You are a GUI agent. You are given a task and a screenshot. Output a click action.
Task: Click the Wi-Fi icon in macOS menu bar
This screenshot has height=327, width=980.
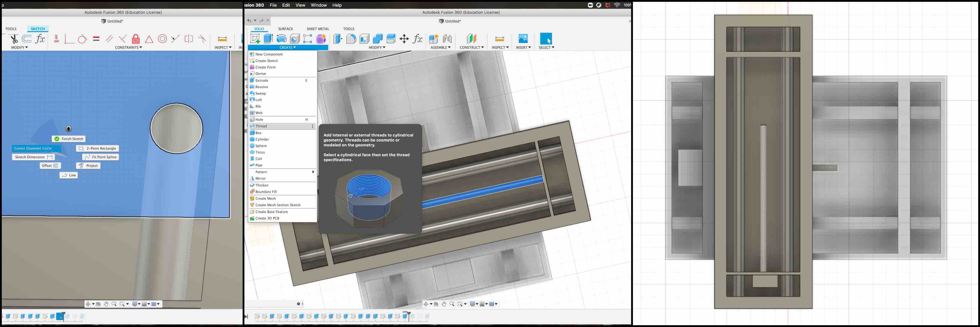coord(617,5)
